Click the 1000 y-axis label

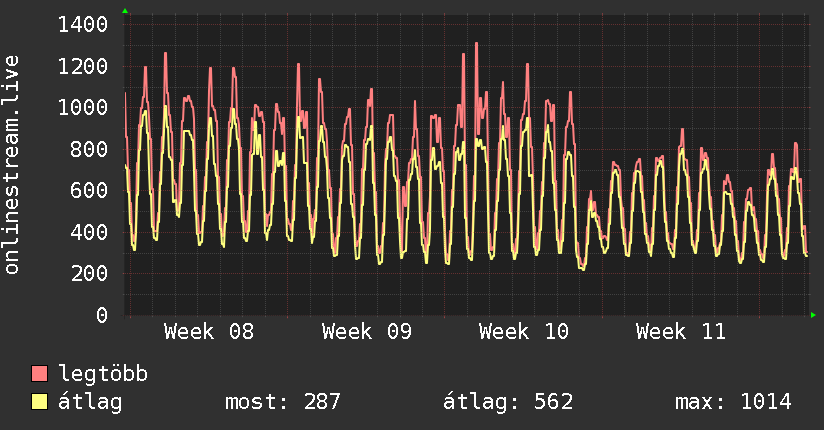[83, 107]
